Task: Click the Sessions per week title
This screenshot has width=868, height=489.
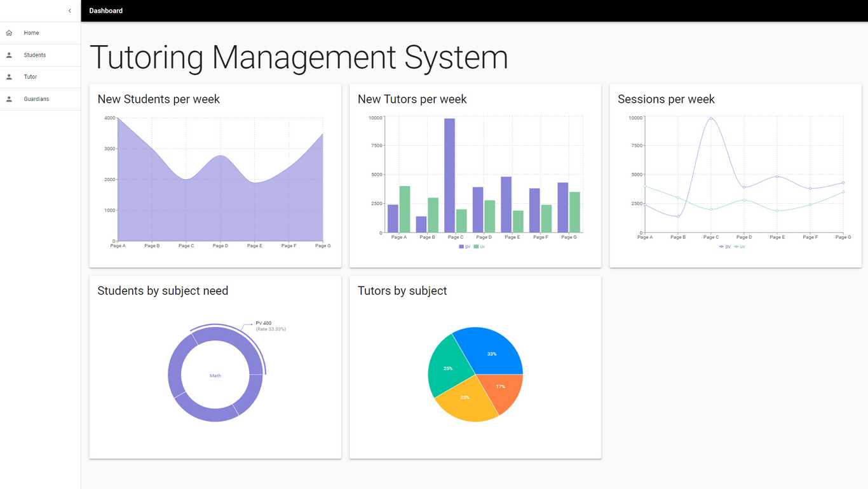Action: coord(666,99)
